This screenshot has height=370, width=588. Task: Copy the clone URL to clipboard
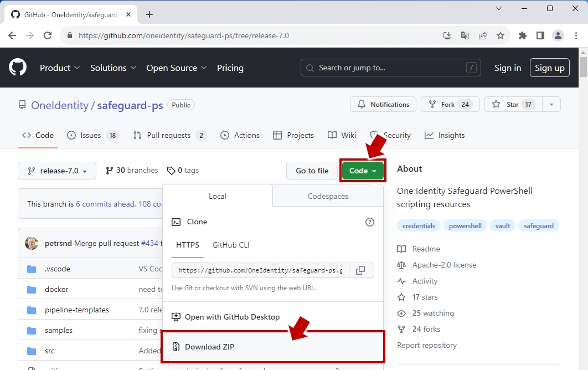[x=360, y=270]
